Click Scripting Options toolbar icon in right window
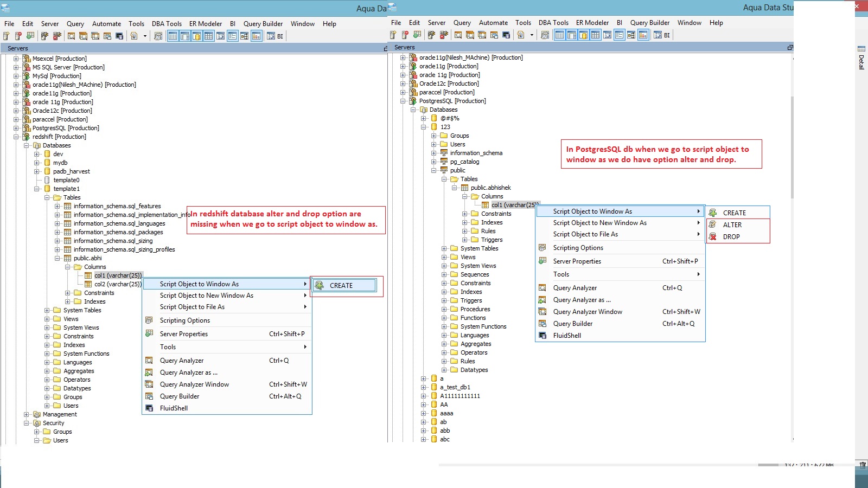868x488 pixels. tap(545, 35)
